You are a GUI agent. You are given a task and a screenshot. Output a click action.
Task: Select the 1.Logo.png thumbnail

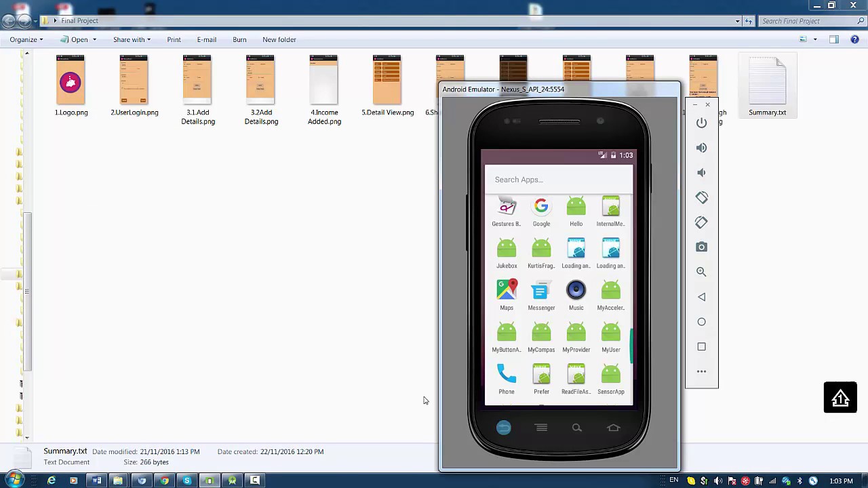click(71, 80)
